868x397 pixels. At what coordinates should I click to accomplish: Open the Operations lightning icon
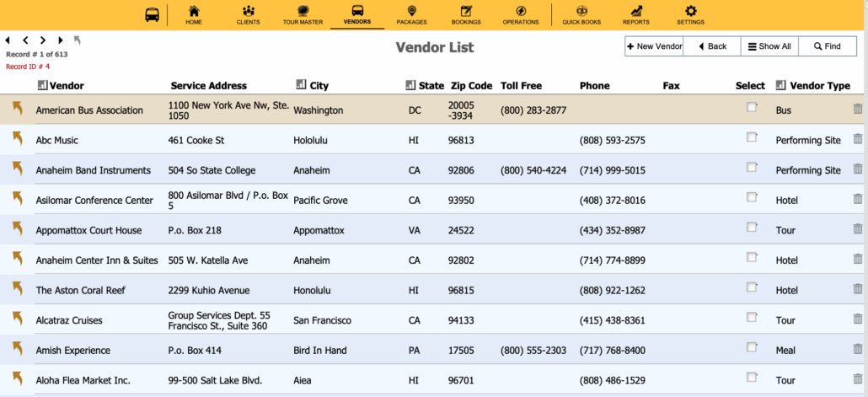[520, 11]
